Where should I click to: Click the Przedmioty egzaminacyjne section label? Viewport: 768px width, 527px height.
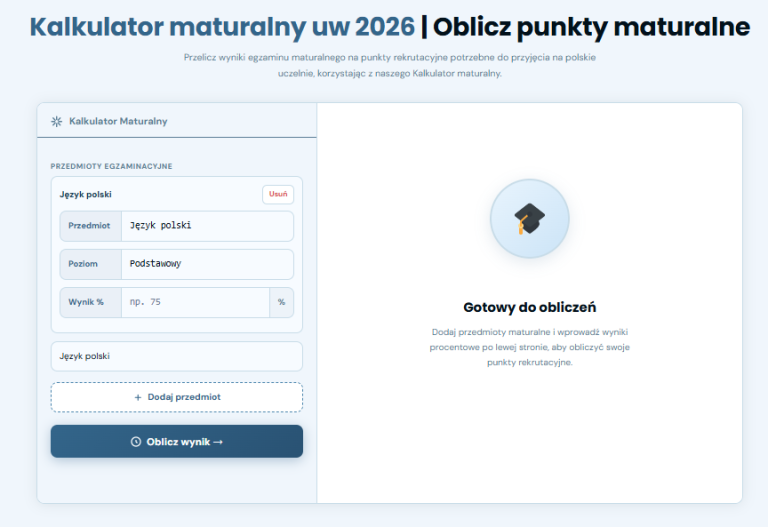pyautogui.click(x=111, y=167)
